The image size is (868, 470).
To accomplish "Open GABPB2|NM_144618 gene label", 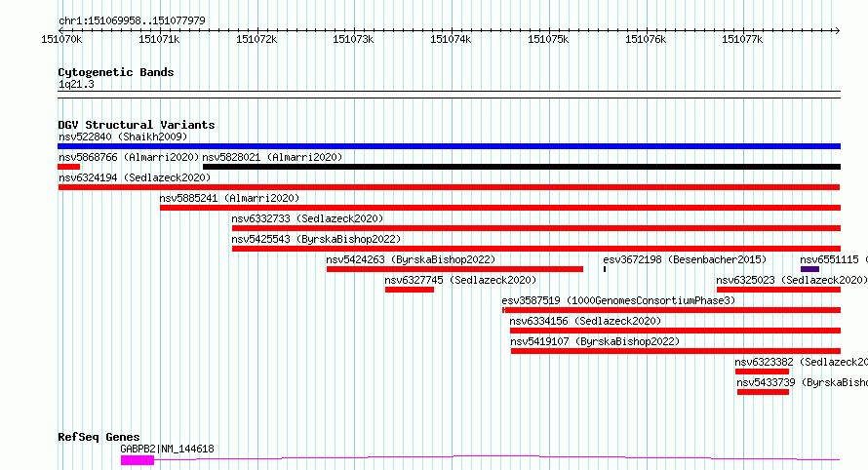I will (x=167, y=449).
